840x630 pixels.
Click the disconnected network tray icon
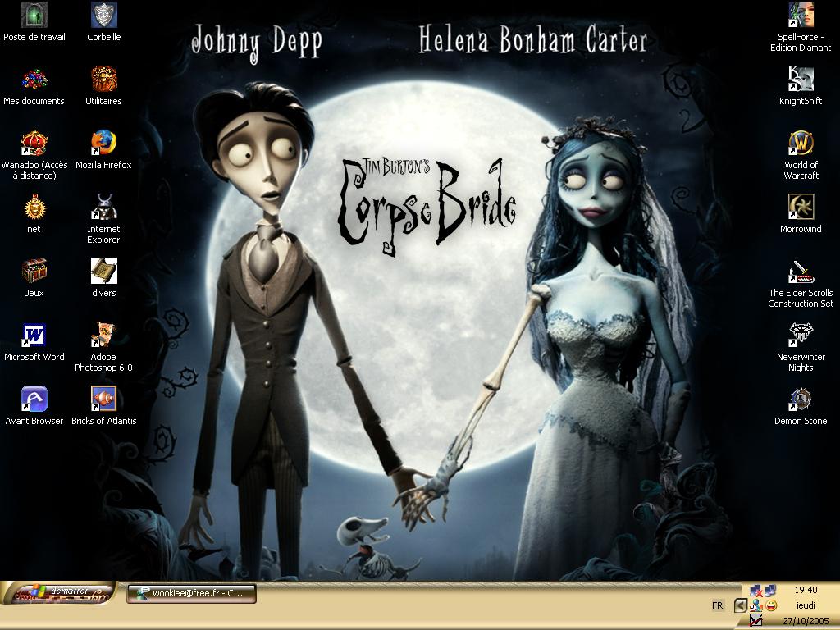756,591
